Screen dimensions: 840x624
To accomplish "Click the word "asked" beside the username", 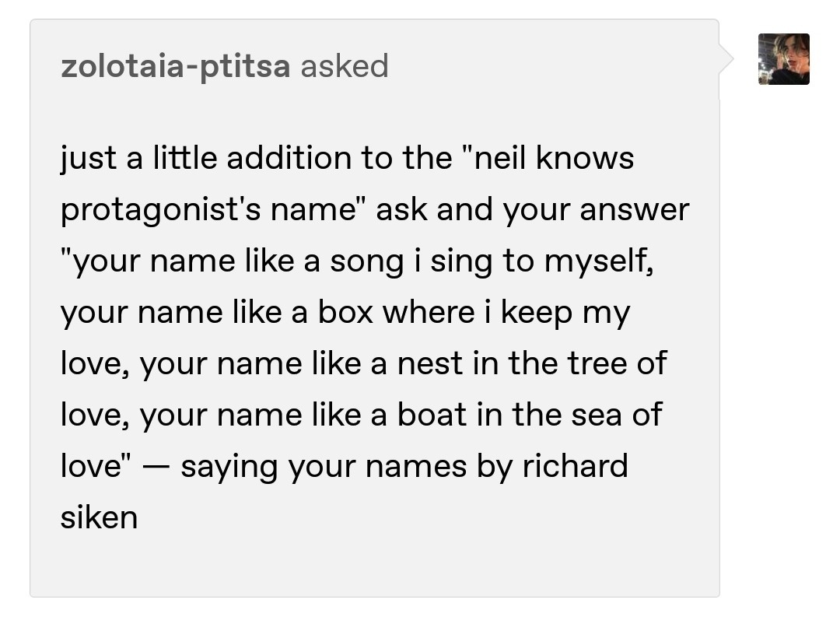I will [345, 66].
